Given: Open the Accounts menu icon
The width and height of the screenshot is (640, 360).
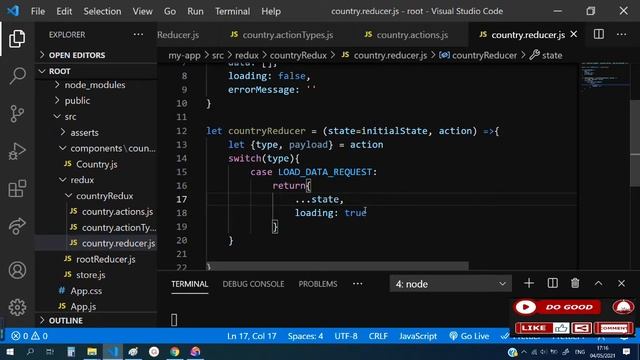Looking at the screenshot, I should tap(17, 270).
